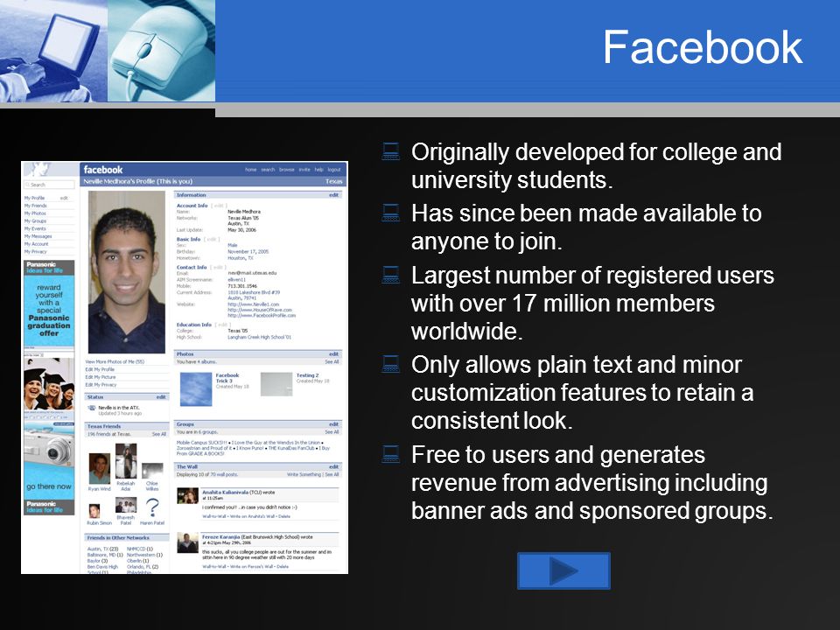Click the status icon beside 'Neville is in the ATX'
This screenshot has width=840, height=630.
click(x=91, y=409)
